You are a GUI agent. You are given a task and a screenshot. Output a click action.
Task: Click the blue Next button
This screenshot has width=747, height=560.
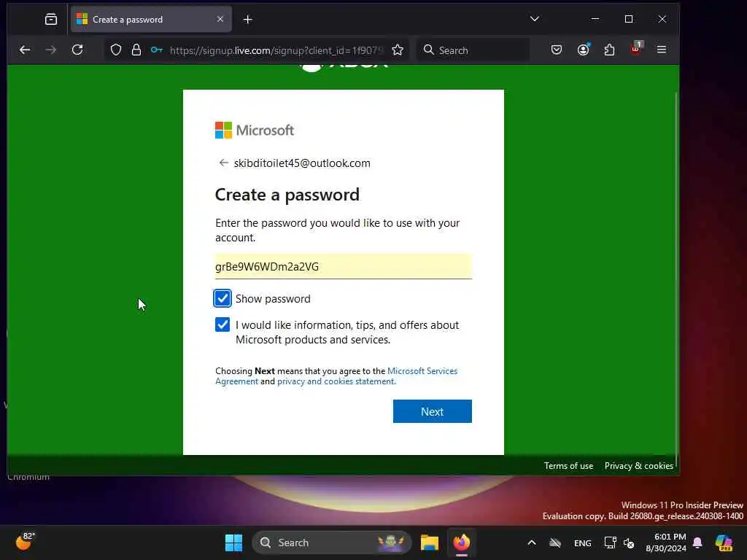click(x=433, y=411)
